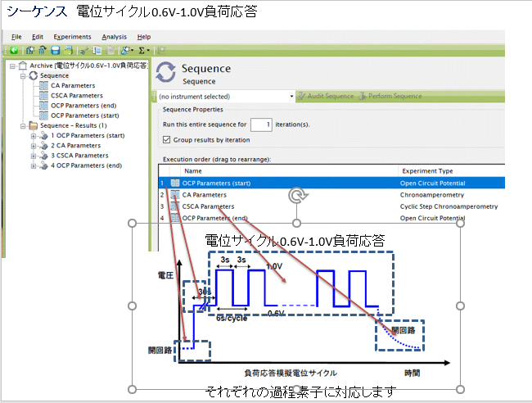Click the iterations number input field
532x403 pixels.
click(261, 125)
